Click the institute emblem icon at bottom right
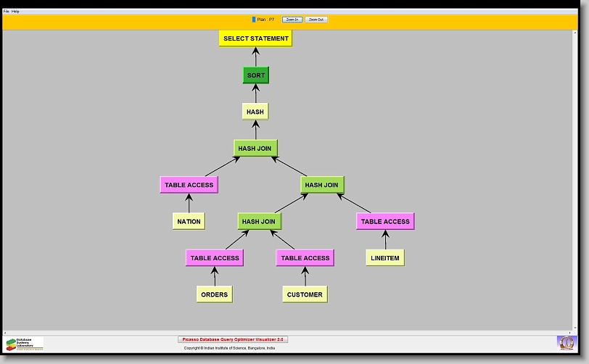589x364 pixels. click(565, 342)
